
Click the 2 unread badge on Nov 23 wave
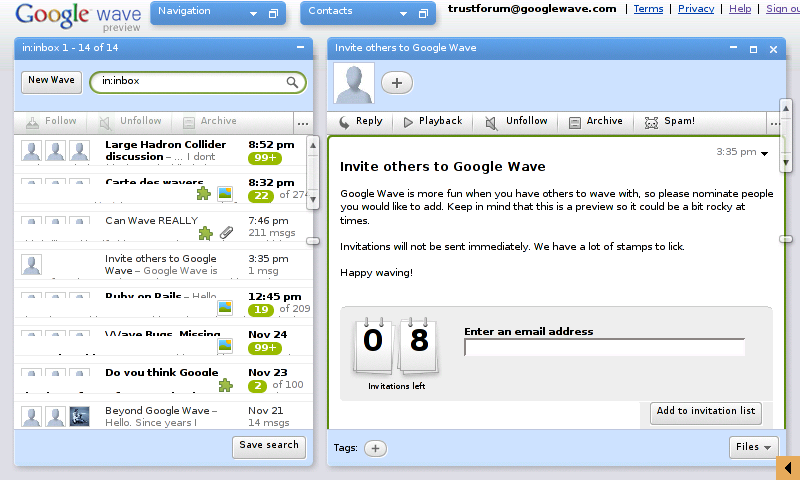[x=257, y=386]
